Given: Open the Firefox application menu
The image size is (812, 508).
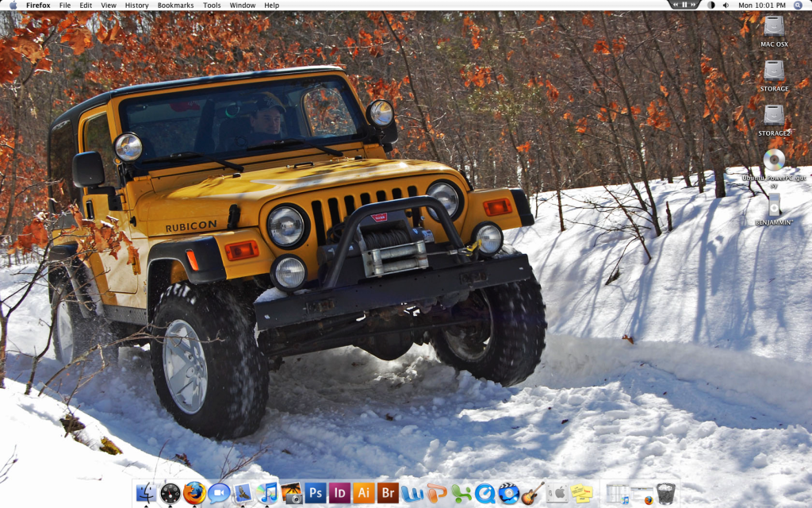Looking at the screenshot, I should 38,6.
